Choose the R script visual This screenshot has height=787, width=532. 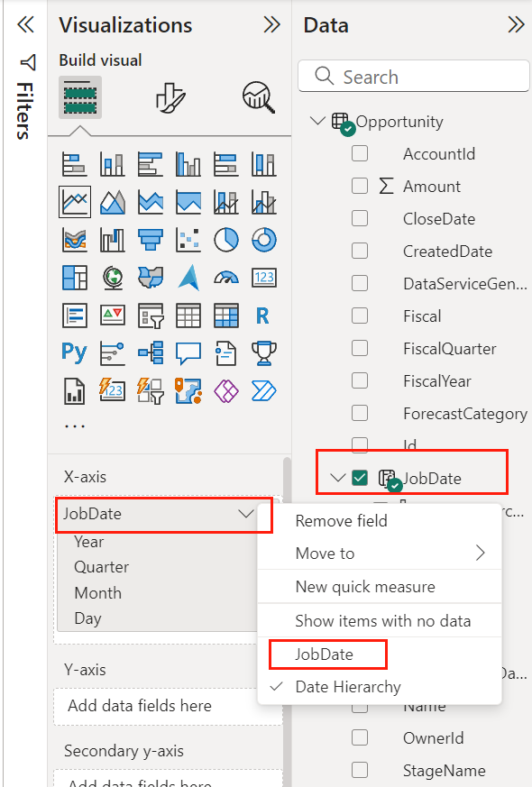262,316
